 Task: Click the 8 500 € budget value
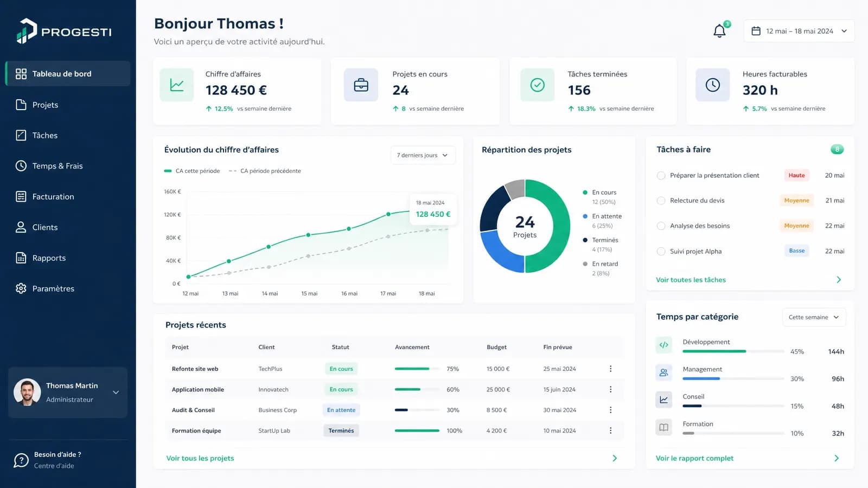point(496,410)
